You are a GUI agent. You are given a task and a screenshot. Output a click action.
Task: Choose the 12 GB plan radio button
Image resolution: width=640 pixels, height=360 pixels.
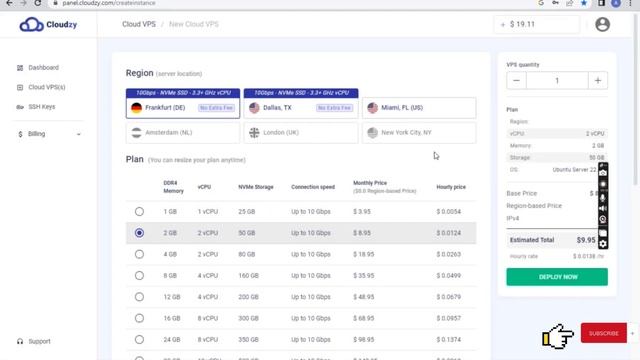coord(139,297)
